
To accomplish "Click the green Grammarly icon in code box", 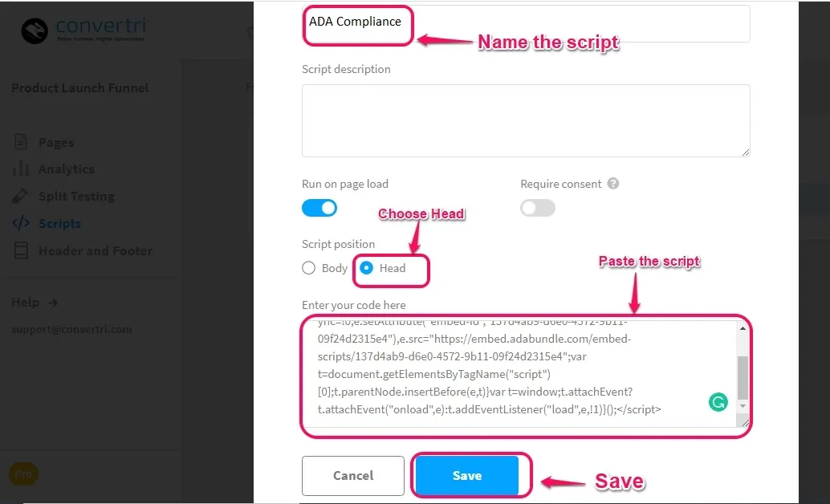I will tap(718, 402).
